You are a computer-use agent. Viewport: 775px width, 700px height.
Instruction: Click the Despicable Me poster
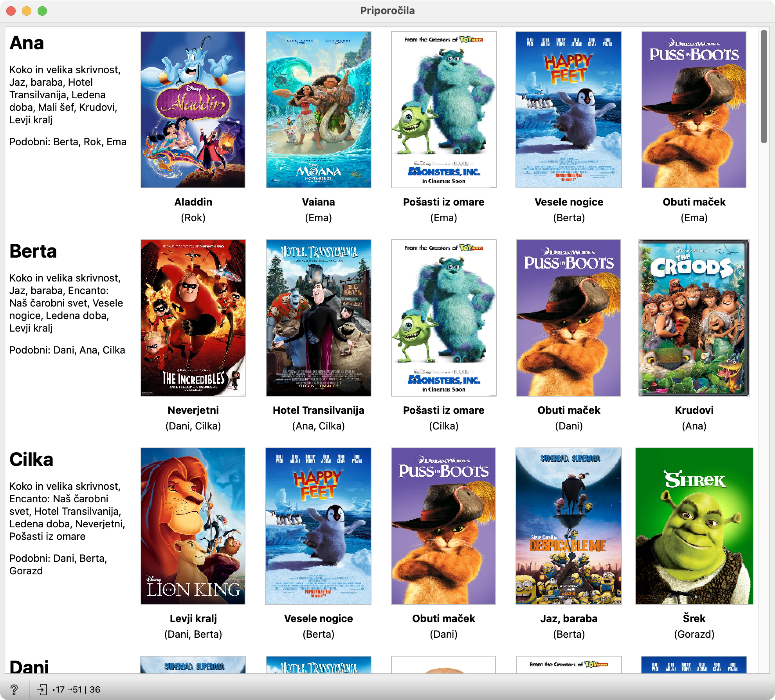pos(568,526)
